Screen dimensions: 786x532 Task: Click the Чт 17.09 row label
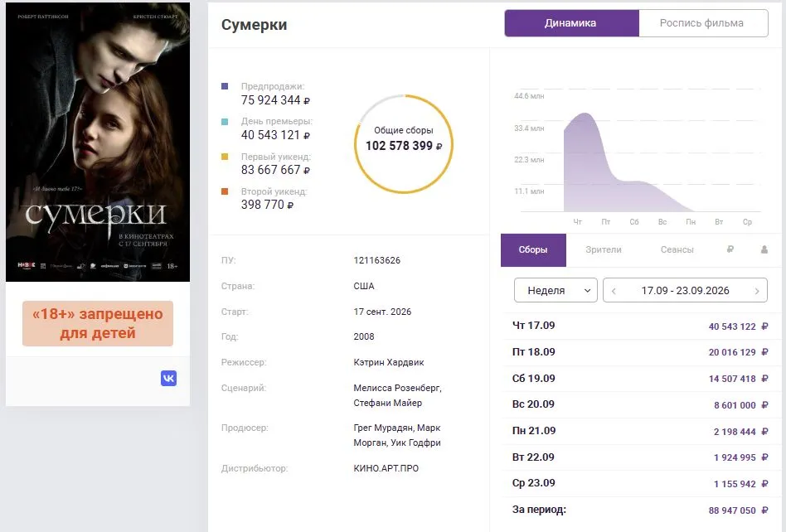(x=533, y=325)
